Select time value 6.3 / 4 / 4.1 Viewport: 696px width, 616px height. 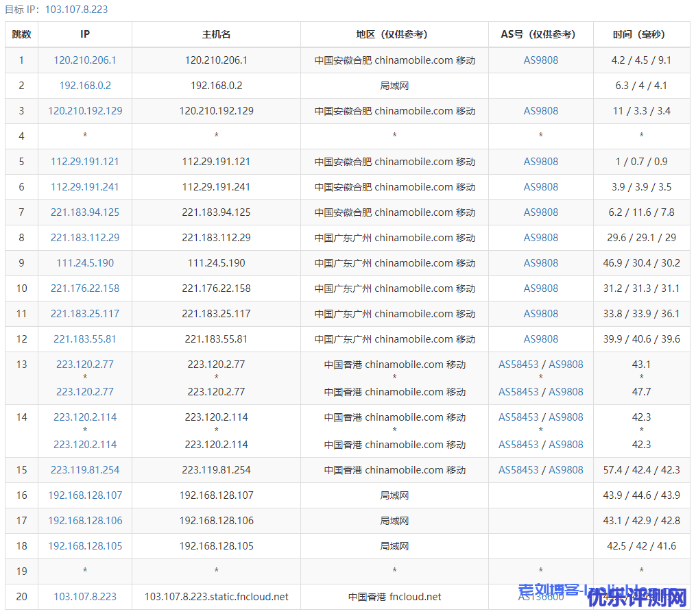641,86
